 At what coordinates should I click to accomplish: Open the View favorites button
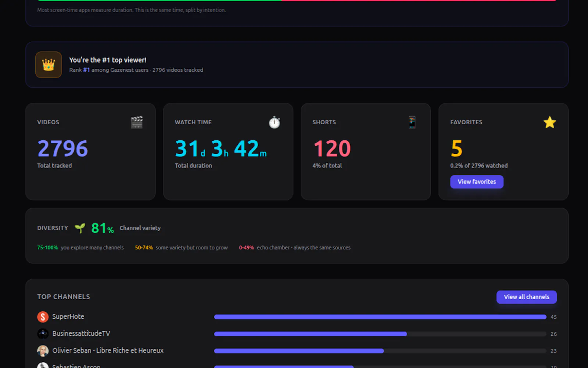click(477, 182)
